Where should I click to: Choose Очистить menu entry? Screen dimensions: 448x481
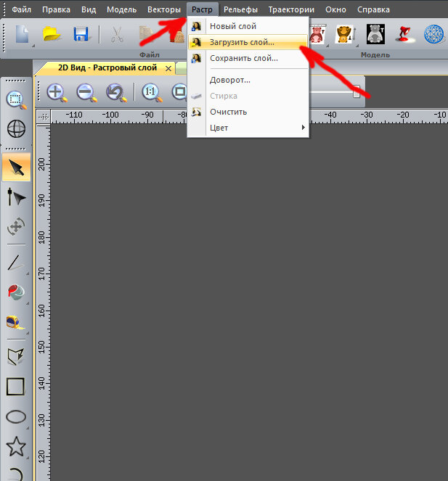click(x=248, y=112)
